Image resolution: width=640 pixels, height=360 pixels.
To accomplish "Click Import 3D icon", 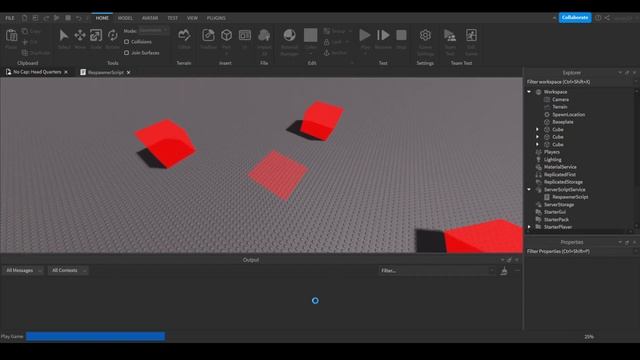I will [264, 36].
